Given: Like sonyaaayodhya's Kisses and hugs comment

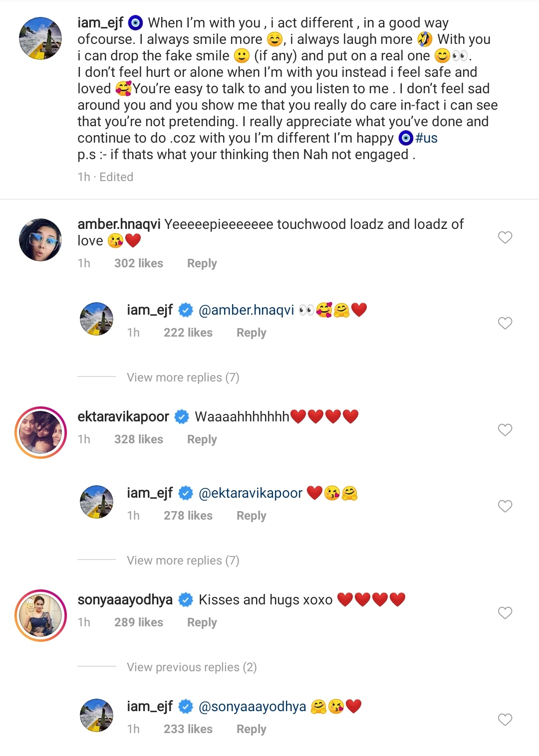Looking at the screenshot, I should pyautogui.click(x=505, y=613).
